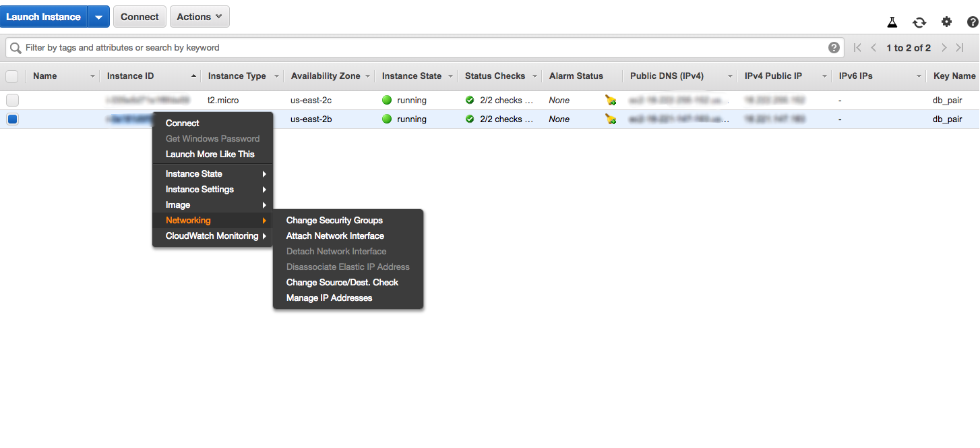Refresh the instance list
The width and height of the screenshot is (980, 448).
click(x=919, y=22)
